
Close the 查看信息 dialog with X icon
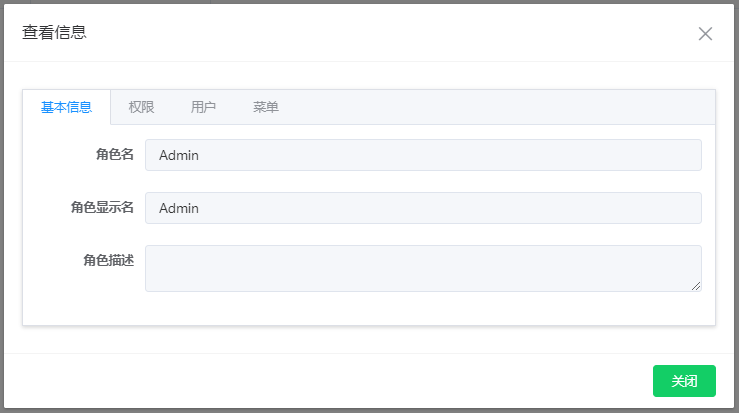tap(705, 34)
